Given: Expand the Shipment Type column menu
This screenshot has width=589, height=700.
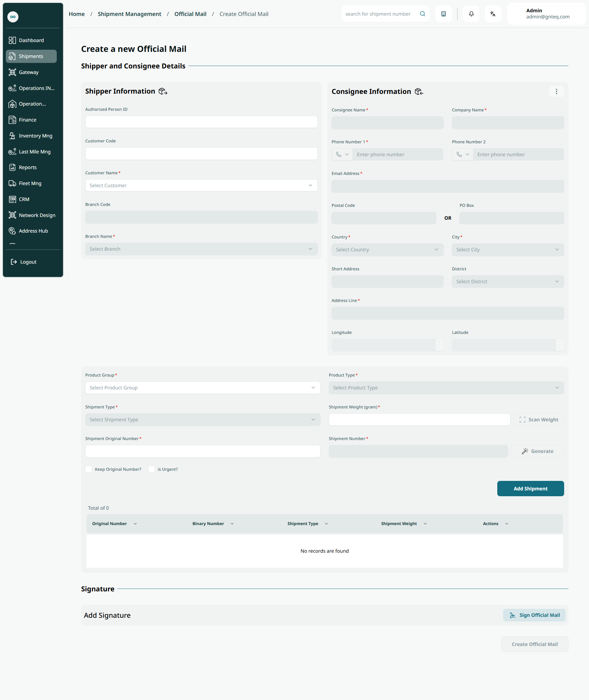Looking at the screenshot, I should coord(326,524).
